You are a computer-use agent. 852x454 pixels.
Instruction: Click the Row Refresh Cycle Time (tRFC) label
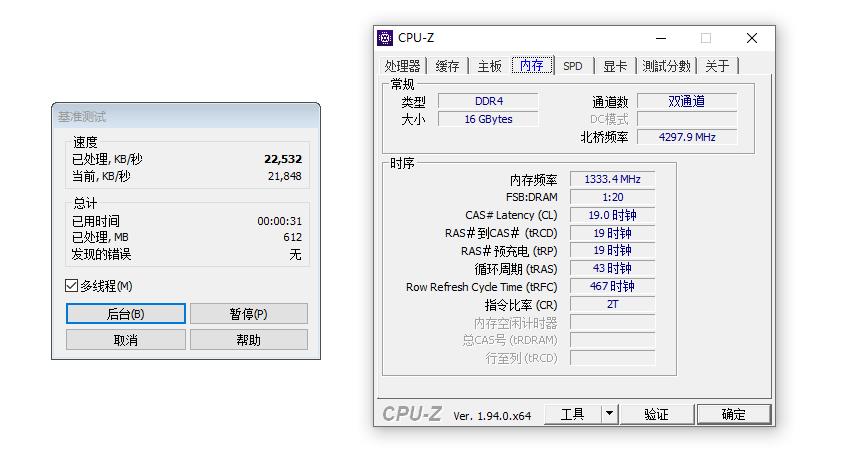[x=481, y=287]
